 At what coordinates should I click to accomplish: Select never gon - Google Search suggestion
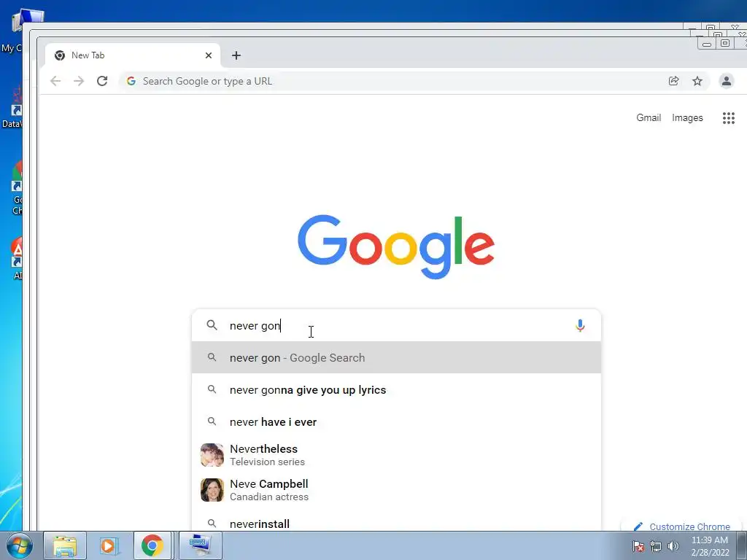tap(396, 357)
